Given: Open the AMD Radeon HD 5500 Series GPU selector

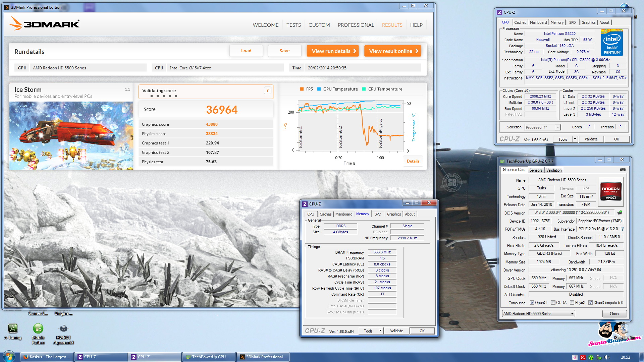Looking at the screenshot, I should pos(538,314).
